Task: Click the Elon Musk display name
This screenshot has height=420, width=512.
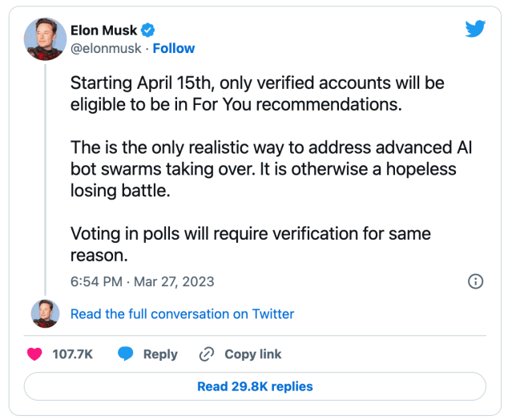Action: click(103, 30)
